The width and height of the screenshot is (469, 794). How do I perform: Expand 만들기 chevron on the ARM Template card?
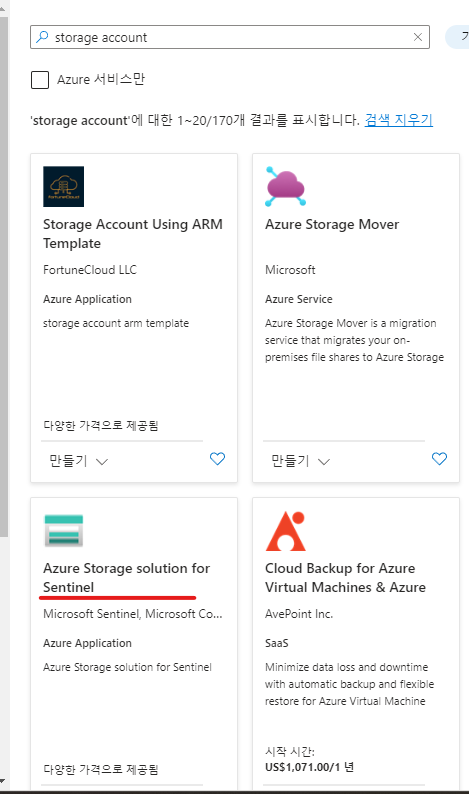tap(102, 461)
